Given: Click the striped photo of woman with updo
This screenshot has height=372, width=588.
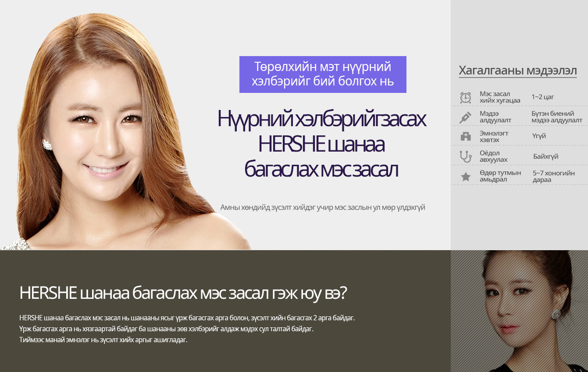Looking at the screenshot, I should 519,311.
